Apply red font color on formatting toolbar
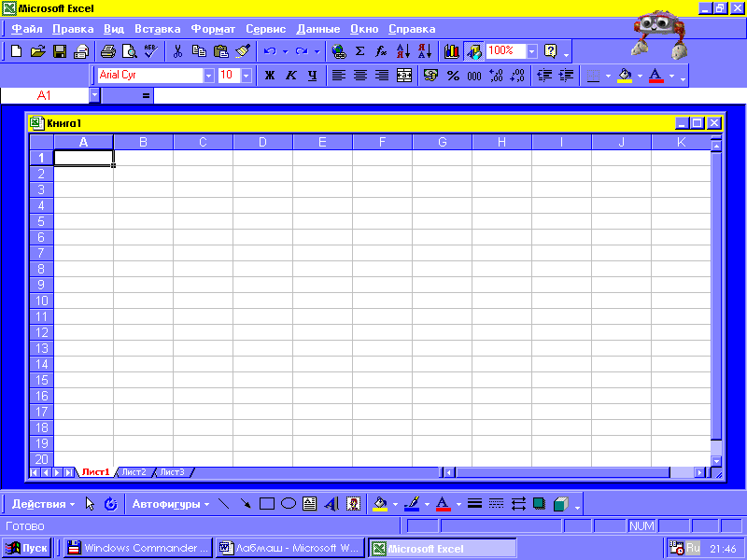Image resolution: width=747 pixels, height=560 pixels. click(656, 76)
